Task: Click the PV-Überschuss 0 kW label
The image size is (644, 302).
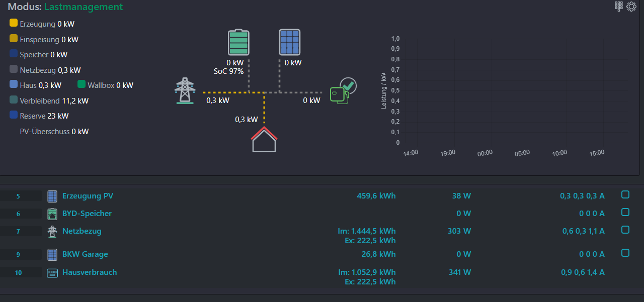Action: click(54, 132)
